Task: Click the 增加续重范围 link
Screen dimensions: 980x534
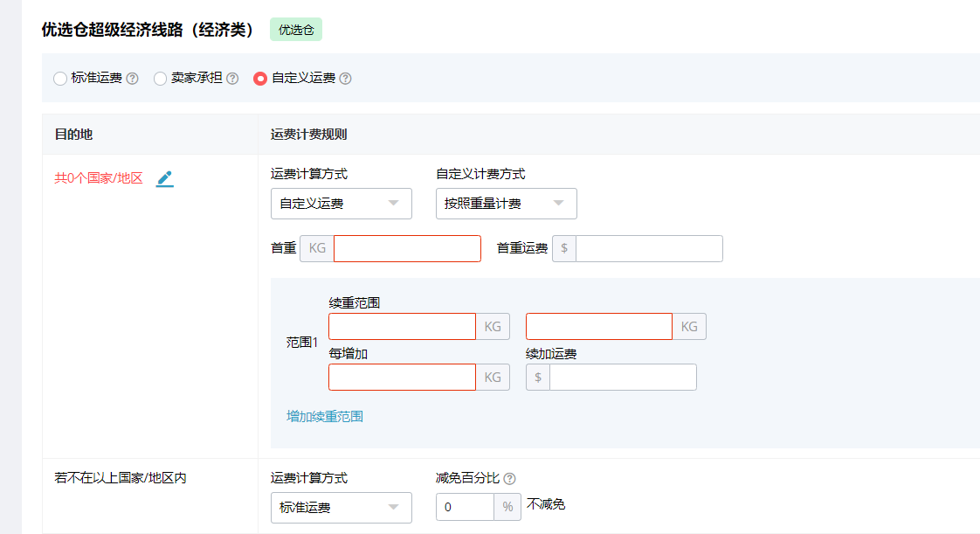Action: tap(325, 417)
